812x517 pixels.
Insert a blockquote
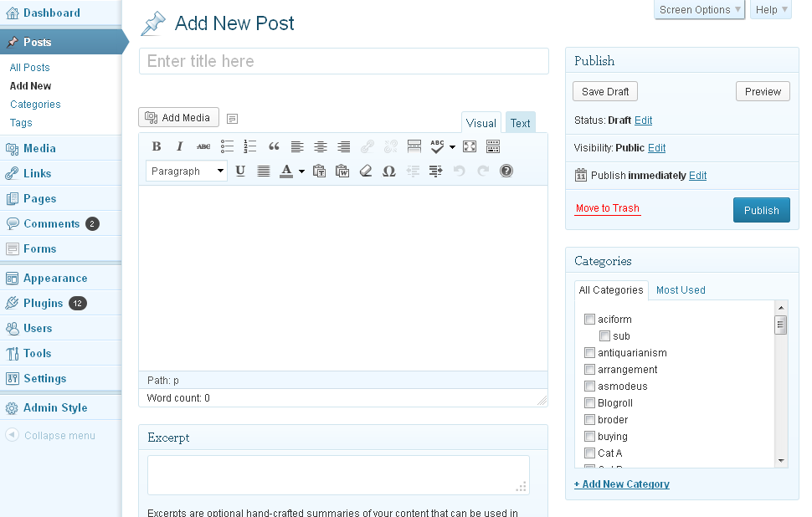tap(274, 146)
